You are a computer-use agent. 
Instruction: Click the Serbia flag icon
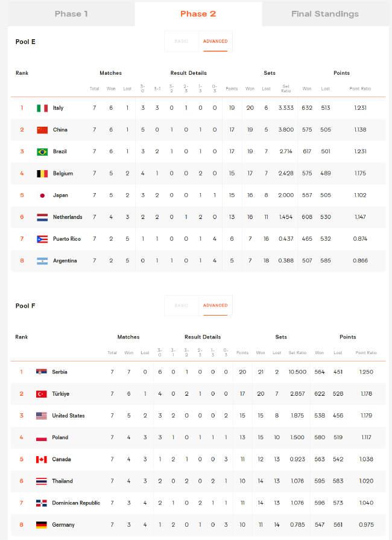click(x=41, y=372)
